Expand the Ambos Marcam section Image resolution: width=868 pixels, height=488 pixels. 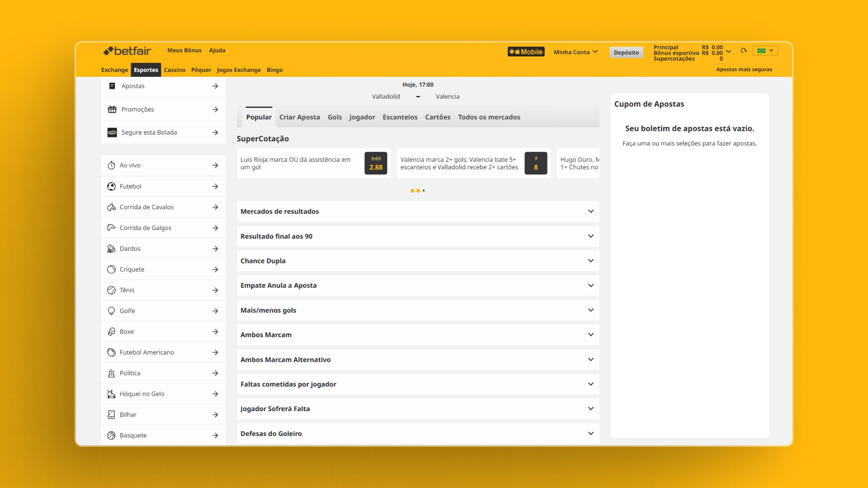tap(418, 335)
